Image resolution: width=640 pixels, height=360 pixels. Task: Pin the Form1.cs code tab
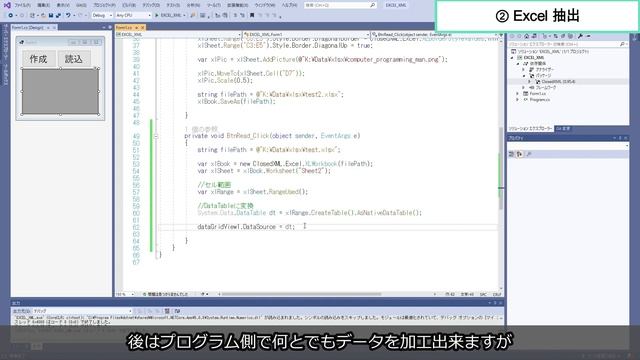tap(136, 27)
